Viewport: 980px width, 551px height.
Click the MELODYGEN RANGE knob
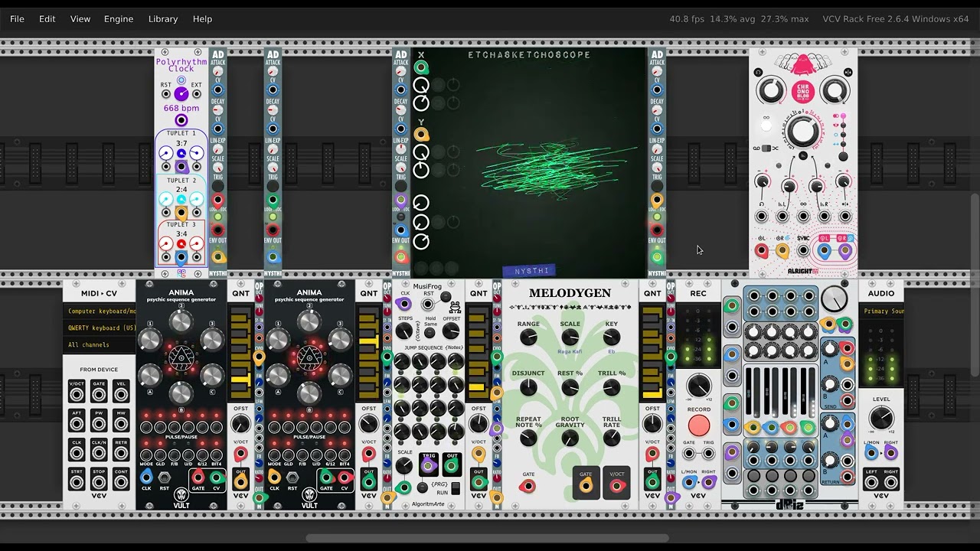click(528, 337)
